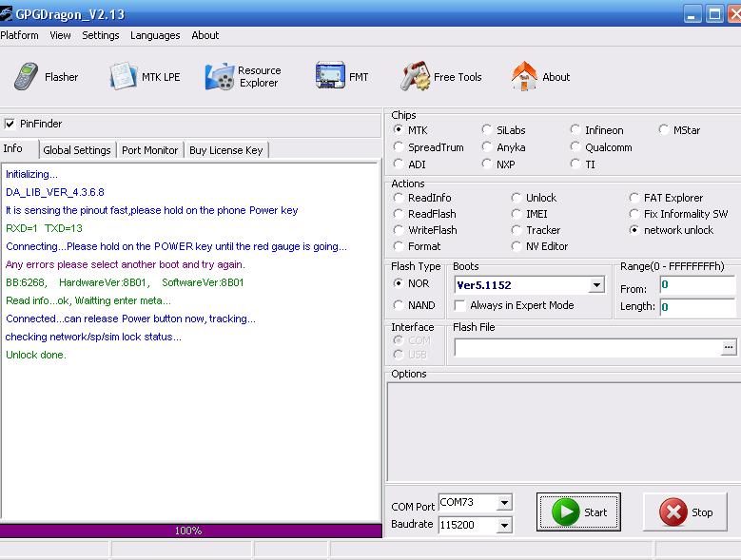Choose the Infineon chip option
This screenshot has height=560, width=741.
pos(575,130)
